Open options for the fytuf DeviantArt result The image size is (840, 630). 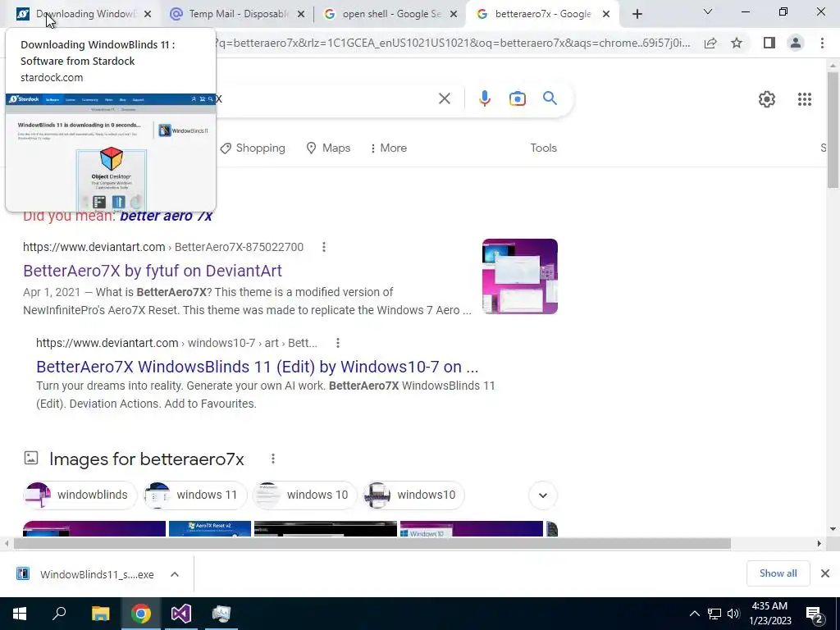pyautogui.click(x=323, y=247)
